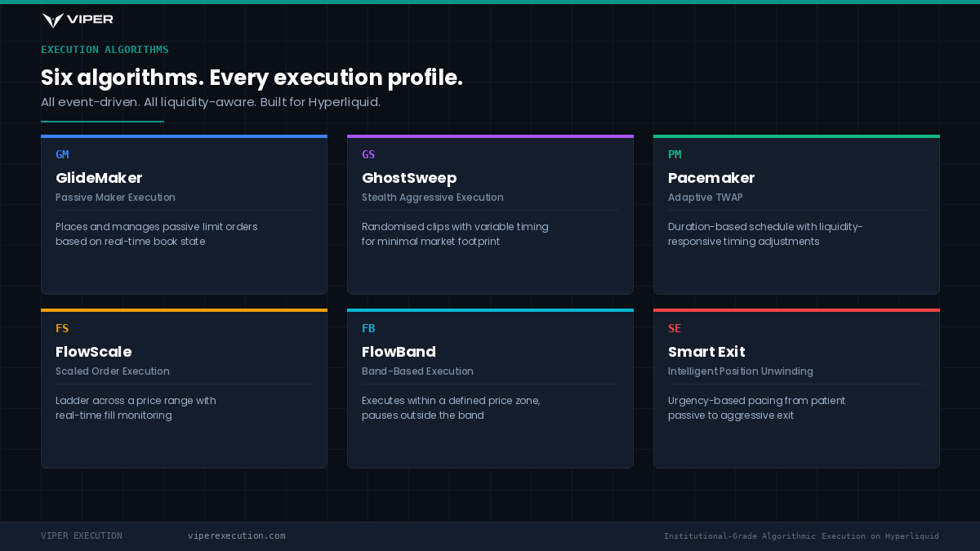Click 'Urgency-based pacing' description text
The height and width of the screenshot is (551, 980).
756,408
